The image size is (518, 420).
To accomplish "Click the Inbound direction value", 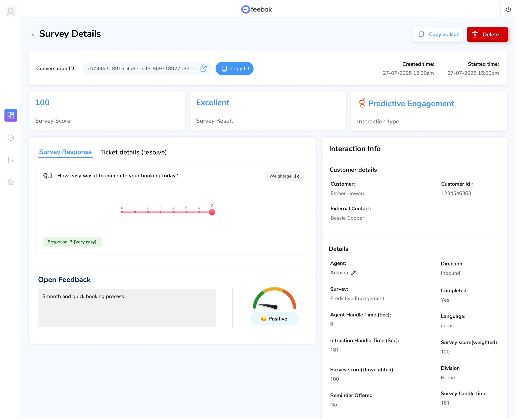I will click(x=450, y=273).
